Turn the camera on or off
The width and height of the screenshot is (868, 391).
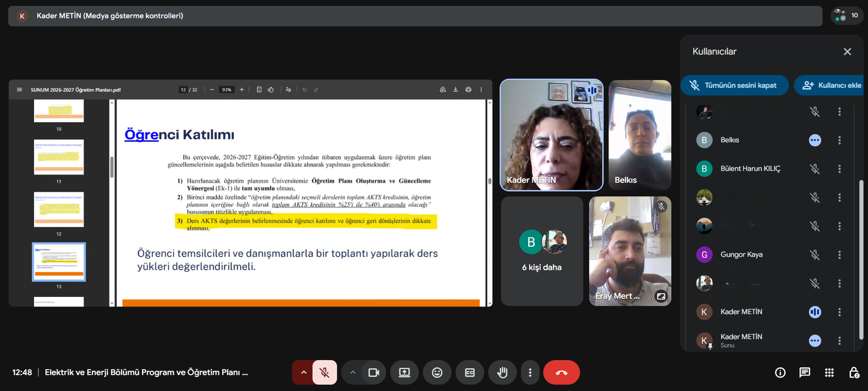click(373, 372)
